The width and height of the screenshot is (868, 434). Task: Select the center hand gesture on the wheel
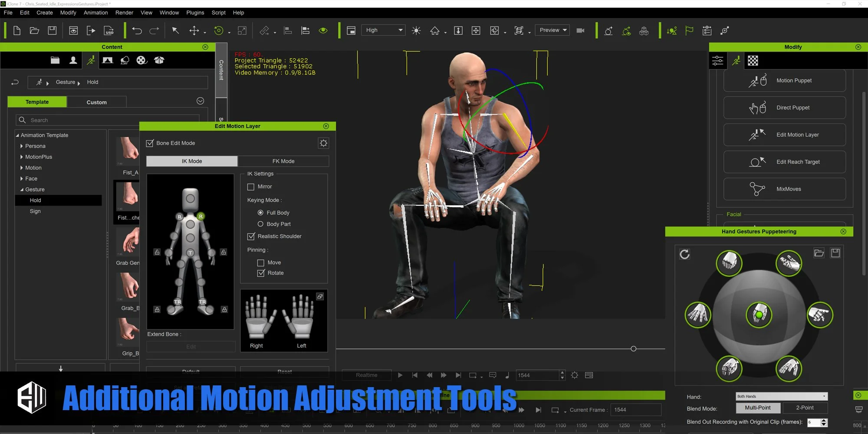click(x=759, y=315)
